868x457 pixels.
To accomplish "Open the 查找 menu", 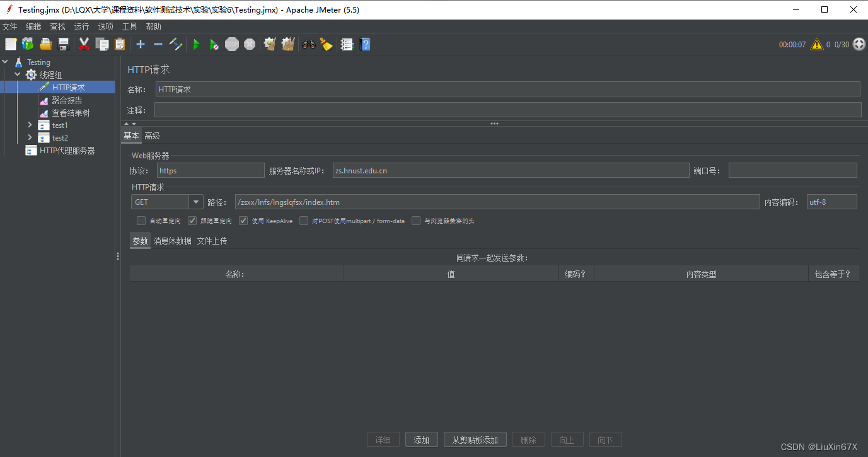I will coord(58,26).
